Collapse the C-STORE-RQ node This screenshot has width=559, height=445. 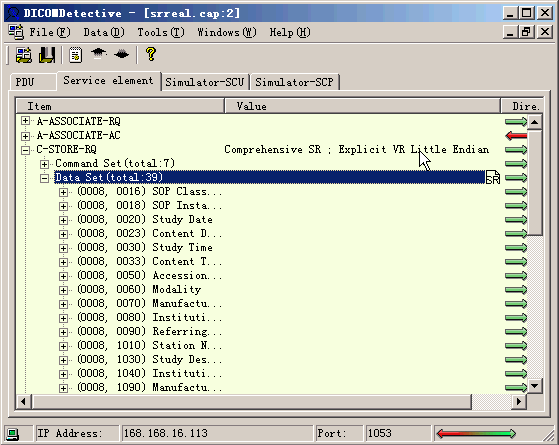[x=25, y=150]
